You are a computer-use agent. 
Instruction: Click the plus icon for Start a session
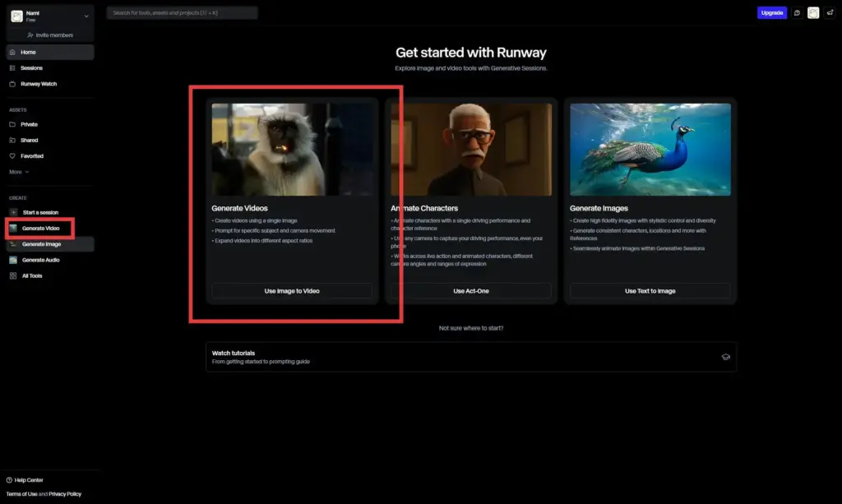[x=13, y=213]
